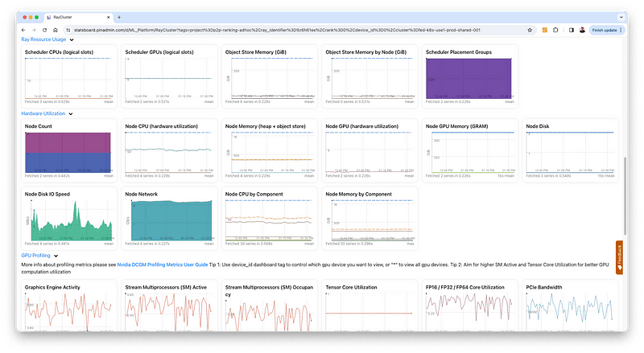This screenshot has width=644, height=353.
Task: Open the user profile avatar
Action: tap(583, 30)
